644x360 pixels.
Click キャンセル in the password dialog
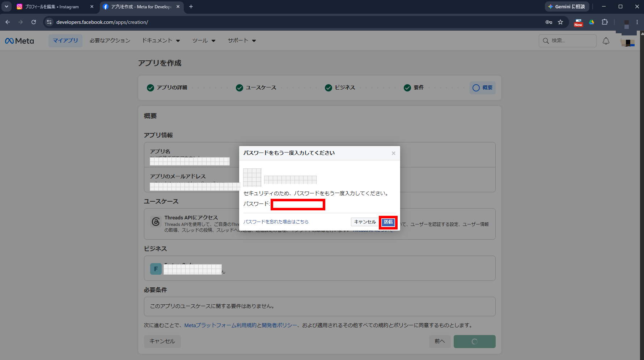point(365,222)
